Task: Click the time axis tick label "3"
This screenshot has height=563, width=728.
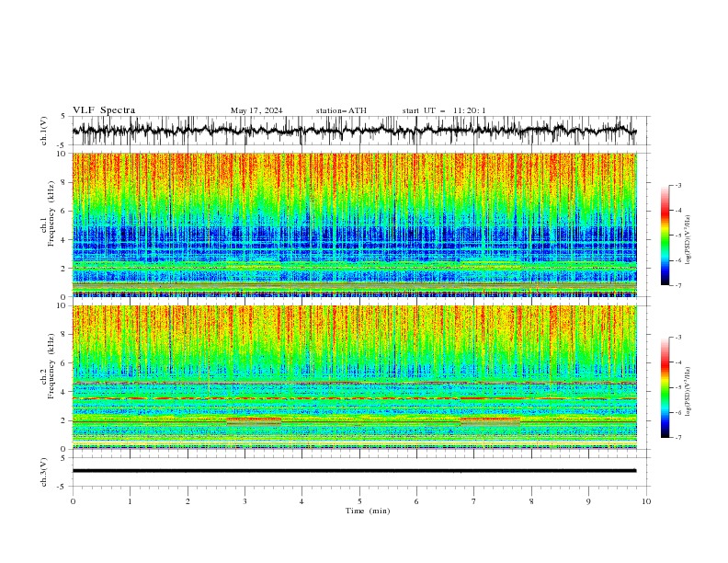Action: [x=245, y=501]
